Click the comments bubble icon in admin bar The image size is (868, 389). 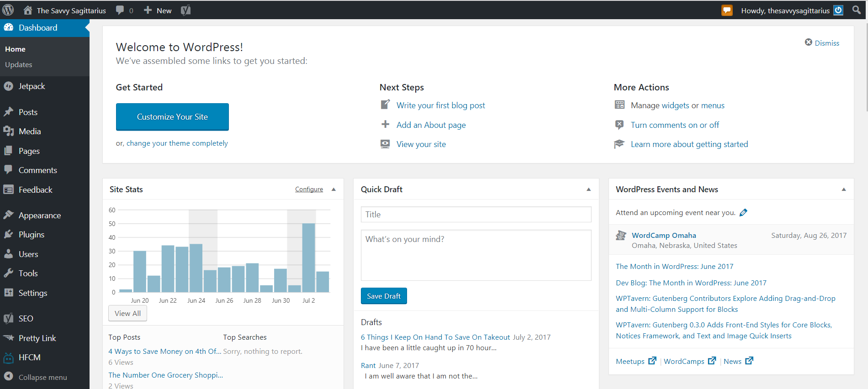point(120,10)
